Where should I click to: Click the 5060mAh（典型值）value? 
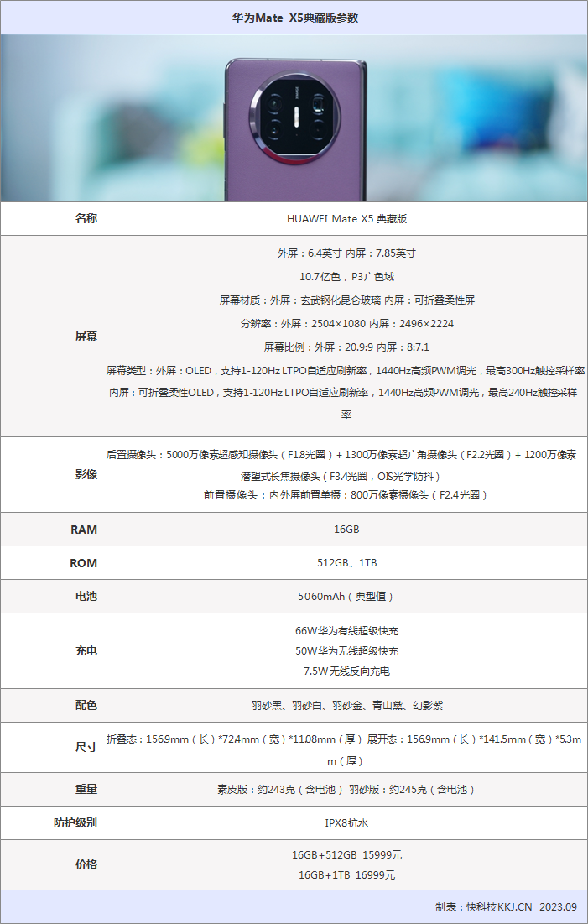click(x=346, y=597)
